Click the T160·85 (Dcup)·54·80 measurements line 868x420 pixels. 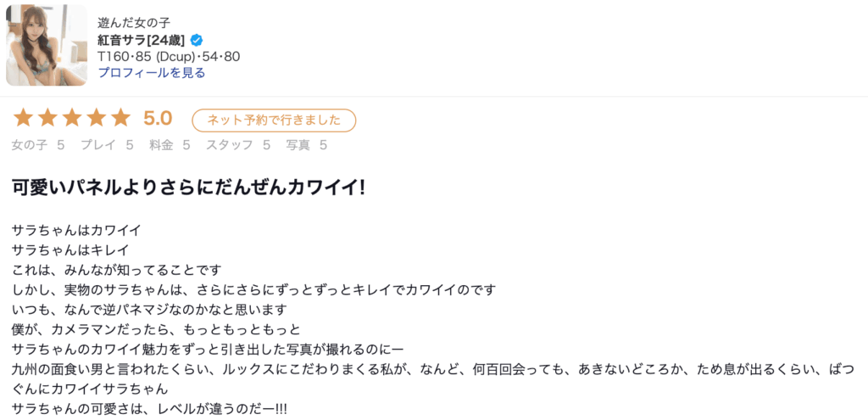pos(169,56)
